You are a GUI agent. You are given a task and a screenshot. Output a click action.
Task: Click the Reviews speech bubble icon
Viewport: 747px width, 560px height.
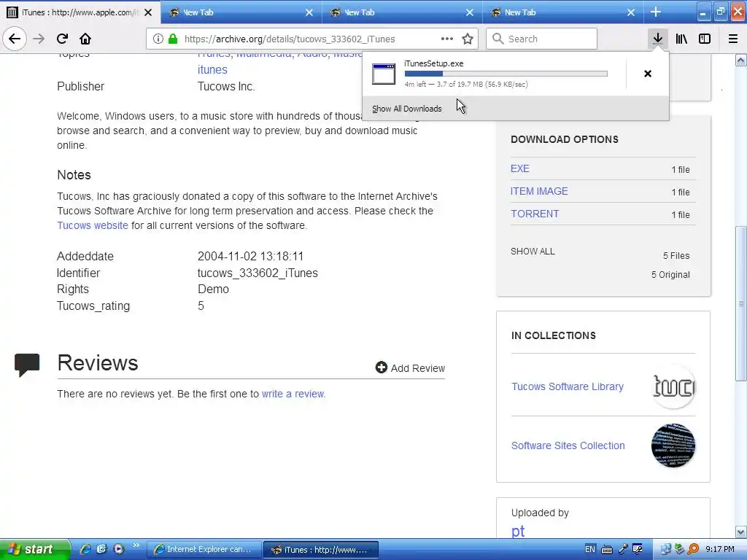(x=27, y=365)
